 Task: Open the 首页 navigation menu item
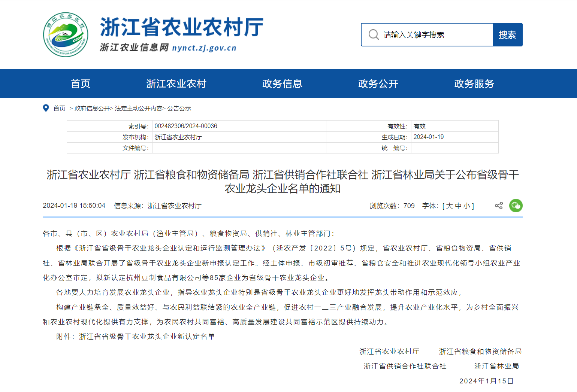(x=81, y=83)
